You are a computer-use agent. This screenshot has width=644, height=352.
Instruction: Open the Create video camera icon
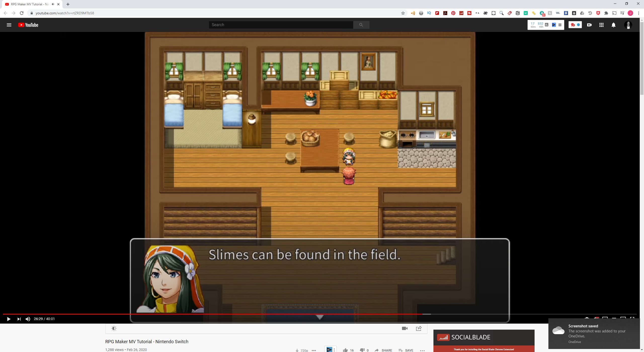click(x=589, y=25)
